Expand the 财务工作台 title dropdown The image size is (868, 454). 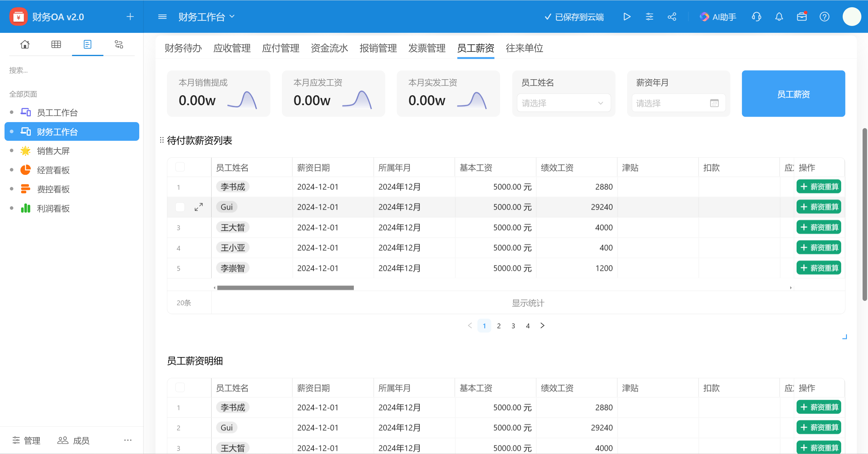click(206, 17)
